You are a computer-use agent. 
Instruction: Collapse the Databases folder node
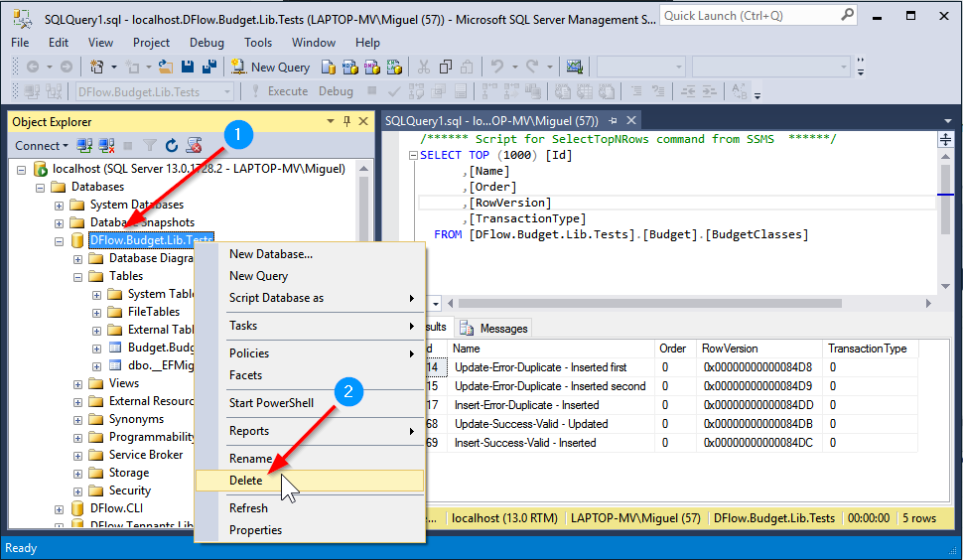tap(40, 188)
